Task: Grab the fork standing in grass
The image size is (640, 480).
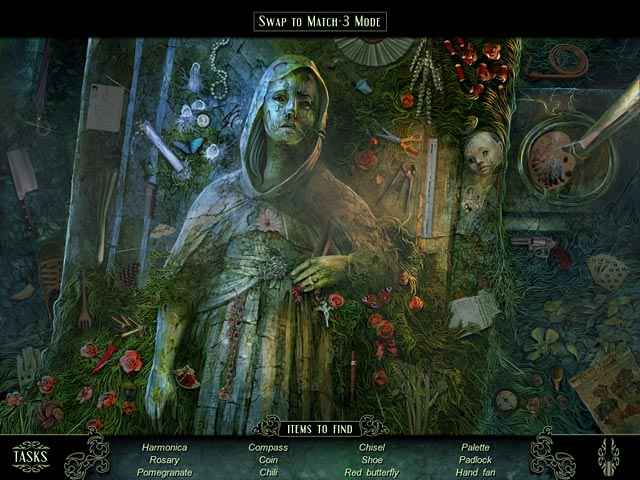Action: [x=84, y=304]
